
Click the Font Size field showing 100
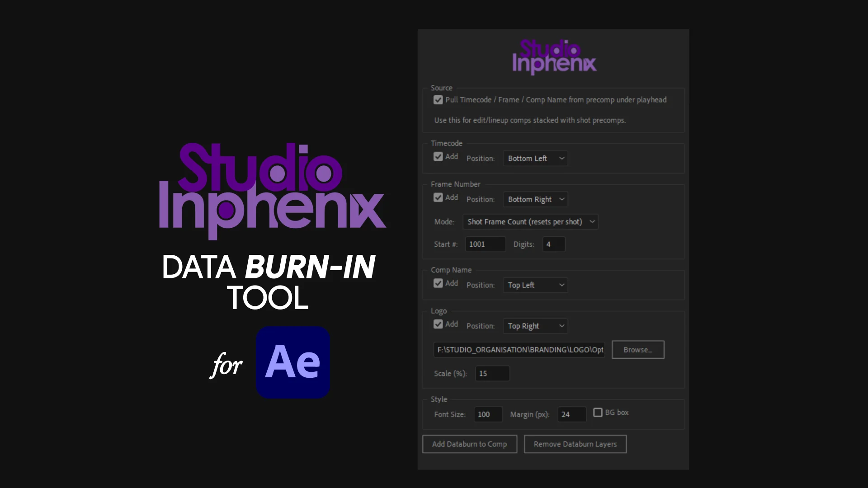click(x=488, y=414)
